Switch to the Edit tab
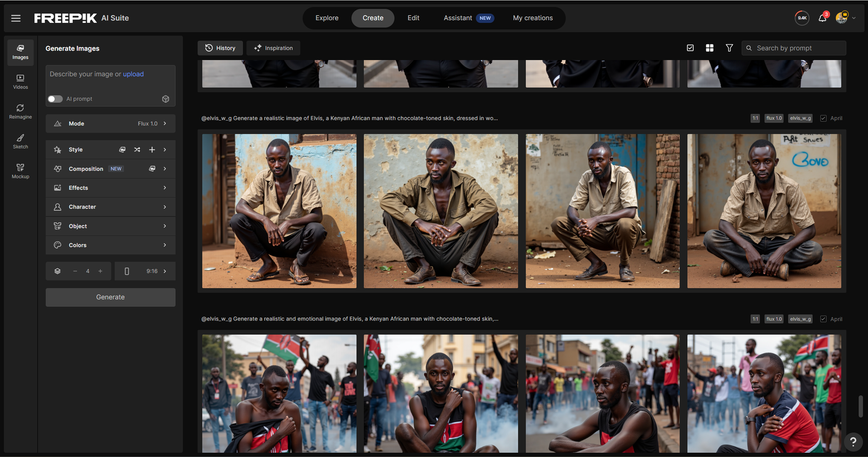Viewport: 868px width, 457px height. pyautogui.click(x=413, y=18)
